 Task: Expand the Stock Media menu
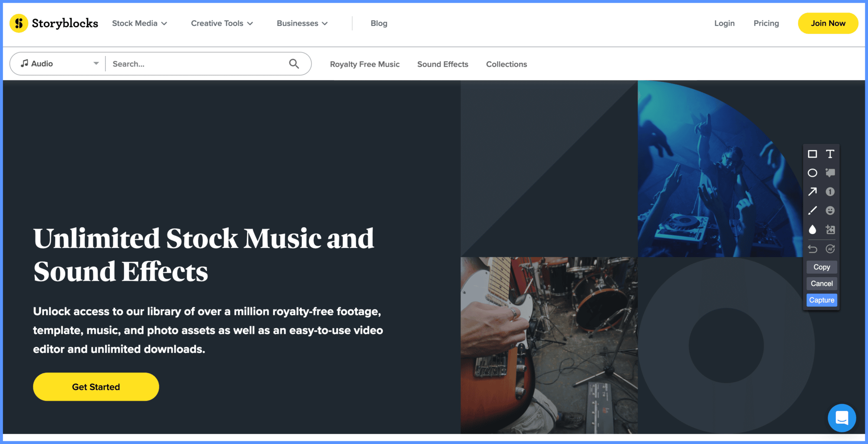tap(139, 23)
